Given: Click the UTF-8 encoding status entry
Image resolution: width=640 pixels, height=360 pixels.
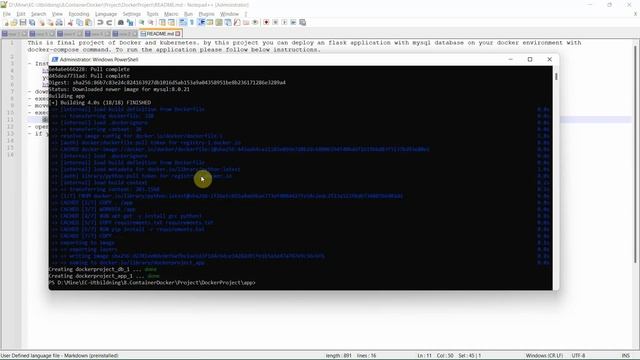Looking at the screenshot, I should [x=578, y=356].
